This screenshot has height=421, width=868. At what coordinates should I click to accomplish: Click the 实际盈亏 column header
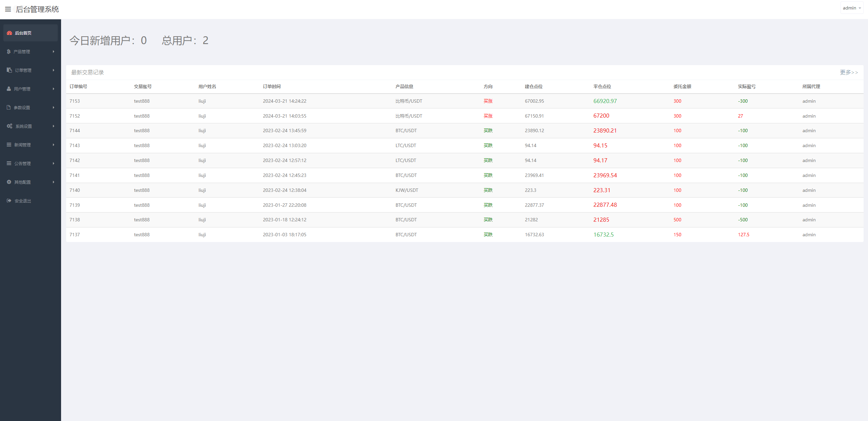click(x=747, y=86)
